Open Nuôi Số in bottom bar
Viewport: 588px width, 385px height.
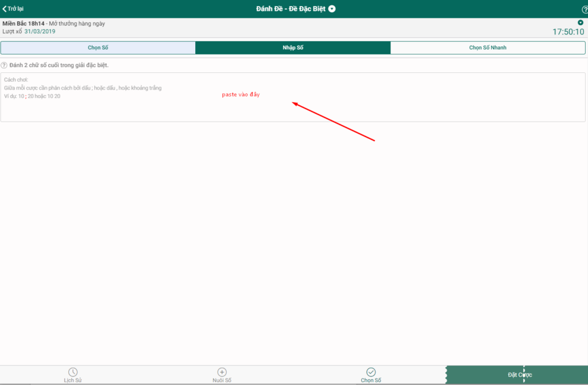pos(222,375)
